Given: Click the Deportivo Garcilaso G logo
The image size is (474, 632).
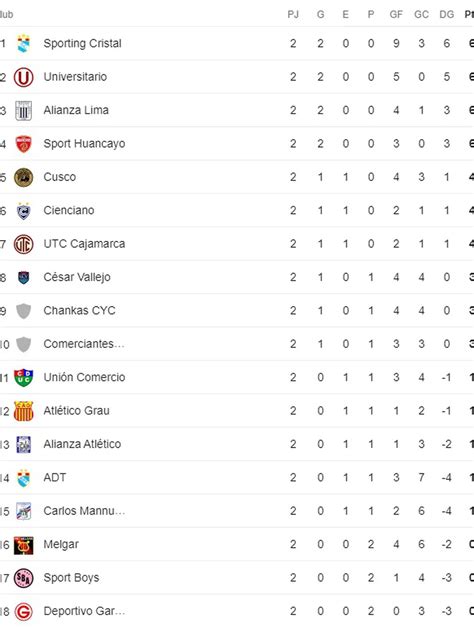Looking at the screenshot, I should (23, 612).
